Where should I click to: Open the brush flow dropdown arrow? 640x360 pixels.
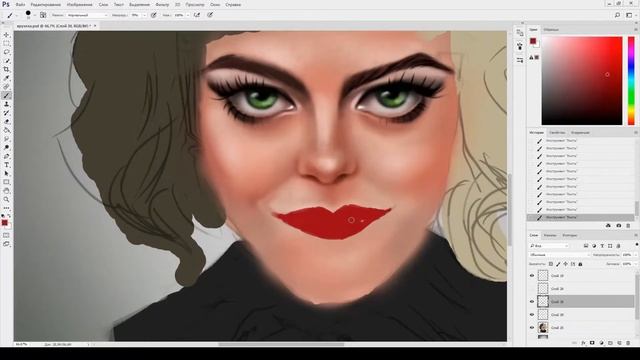point(188,15)
